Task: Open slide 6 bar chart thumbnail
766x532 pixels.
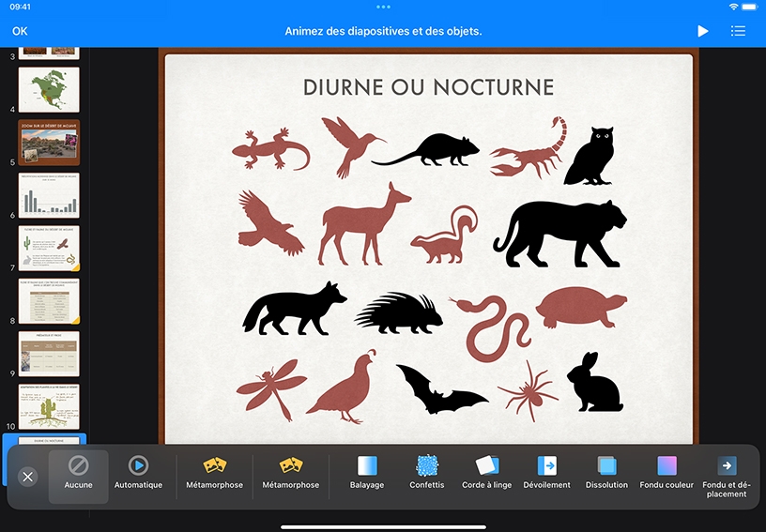Action: pyautogui.click(x=49, y=195)
